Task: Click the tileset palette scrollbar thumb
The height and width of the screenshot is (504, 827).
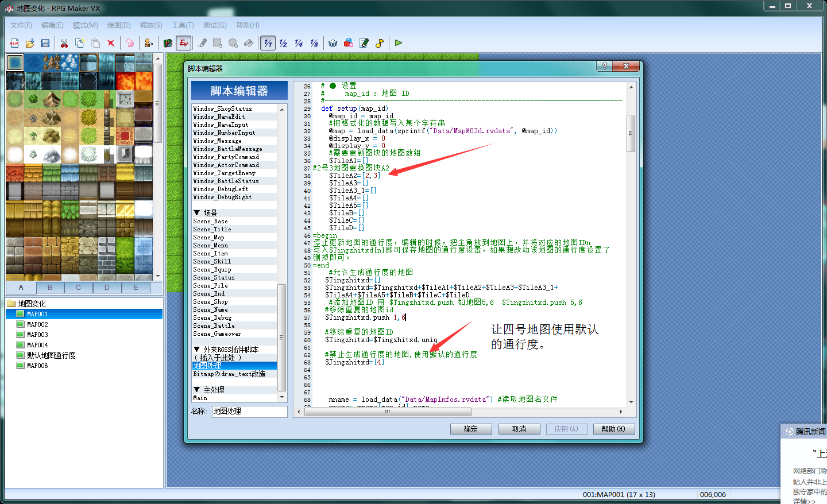Action: click(x=158, y=103)
